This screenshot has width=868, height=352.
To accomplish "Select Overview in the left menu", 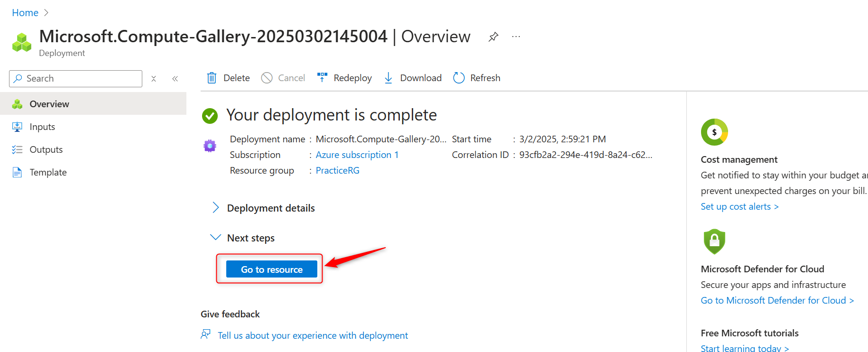I will (x=93, y=104).
